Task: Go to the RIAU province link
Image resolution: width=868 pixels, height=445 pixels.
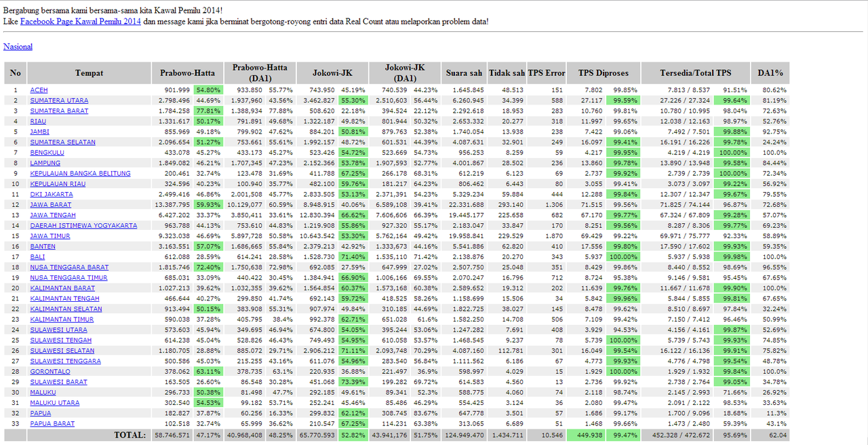Action: coord(38,121)
